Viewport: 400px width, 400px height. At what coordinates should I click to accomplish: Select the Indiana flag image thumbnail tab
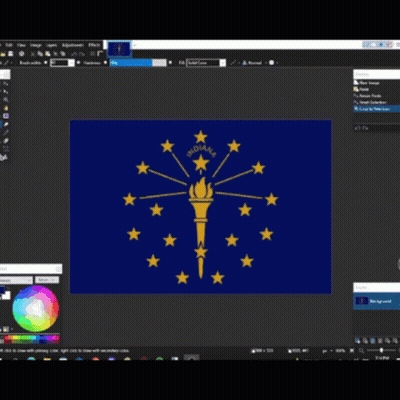point(119,49)
